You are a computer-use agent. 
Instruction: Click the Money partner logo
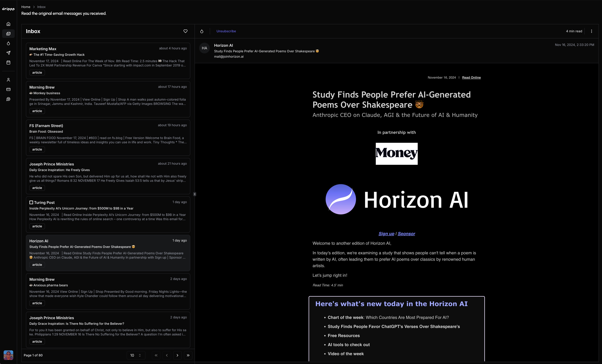click(396, 154)
